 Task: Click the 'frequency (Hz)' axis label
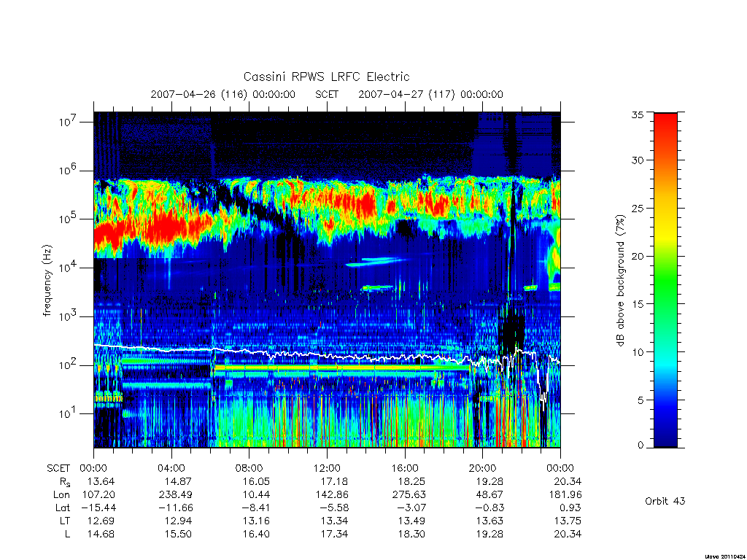point(47,281)
